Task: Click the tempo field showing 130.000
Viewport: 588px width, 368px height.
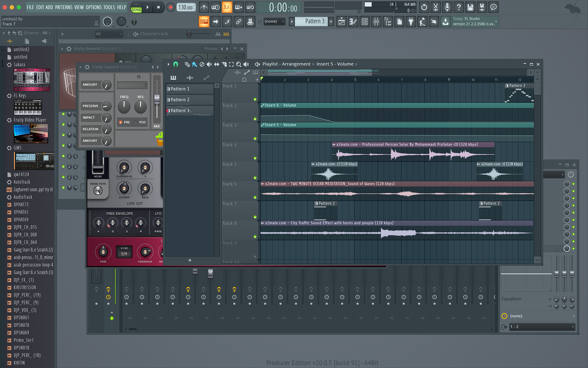Action: pos(186,7)
